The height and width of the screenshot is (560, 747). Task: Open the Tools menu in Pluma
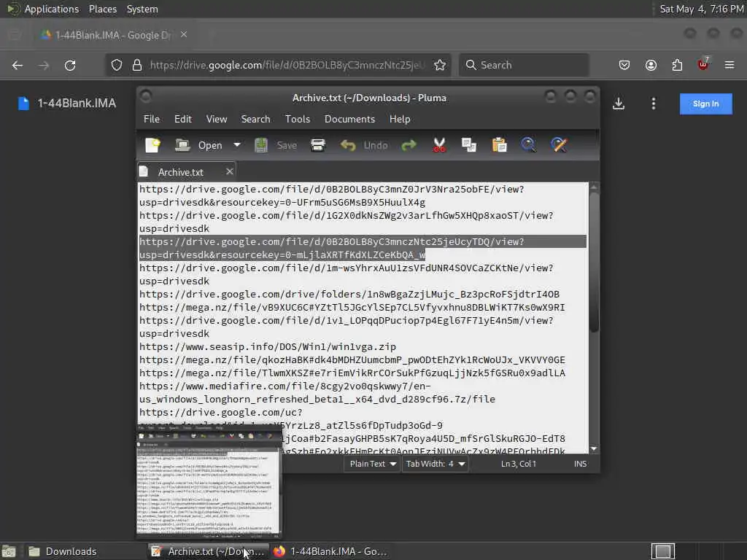298,119
